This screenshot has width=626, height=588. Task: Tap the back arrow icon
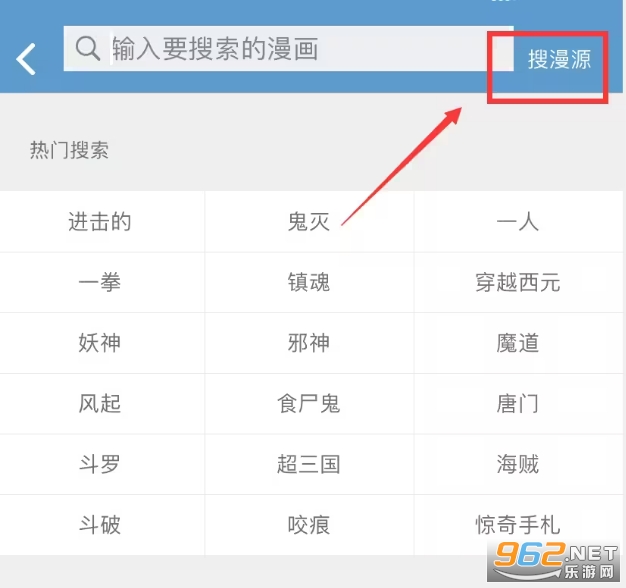(x=26, y=59)
